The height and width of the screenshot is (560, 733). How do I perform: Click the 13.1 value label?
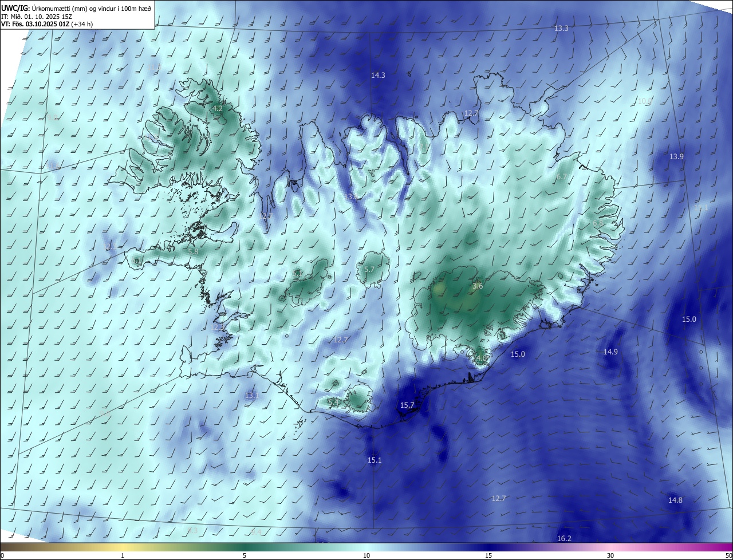[252, 396]
